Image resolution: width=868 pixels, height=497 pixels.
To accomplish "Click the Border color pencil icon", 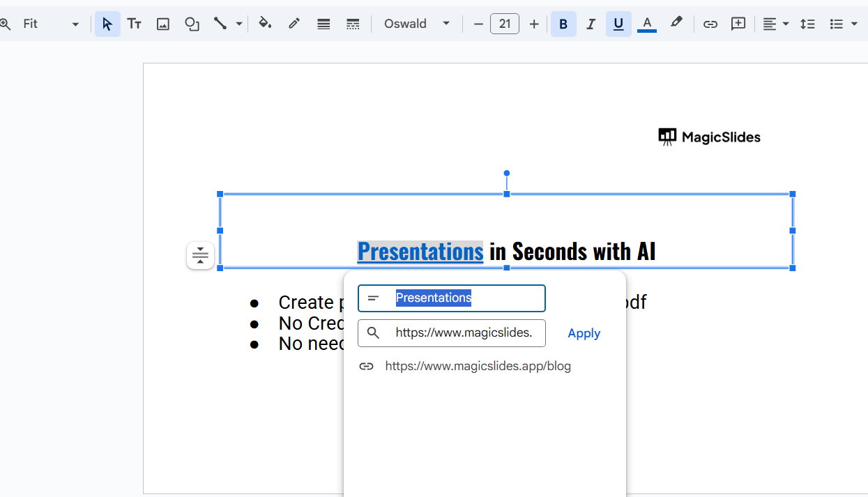I will (294, 24).
